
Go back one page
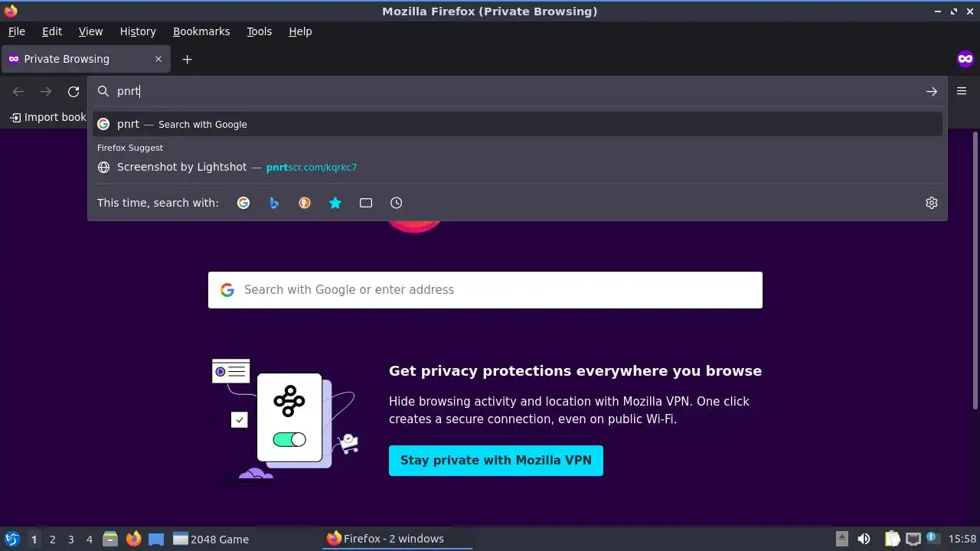(18, 92)
